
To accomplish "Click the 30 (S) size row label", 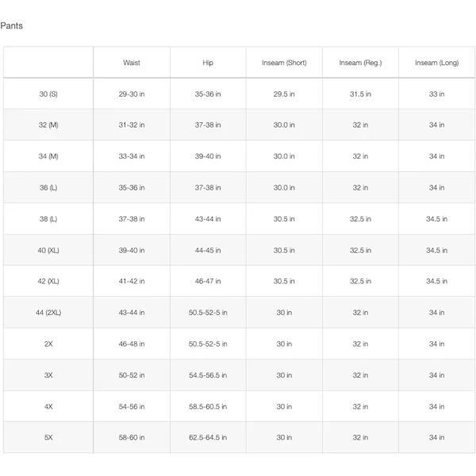I will coord(48,94).
